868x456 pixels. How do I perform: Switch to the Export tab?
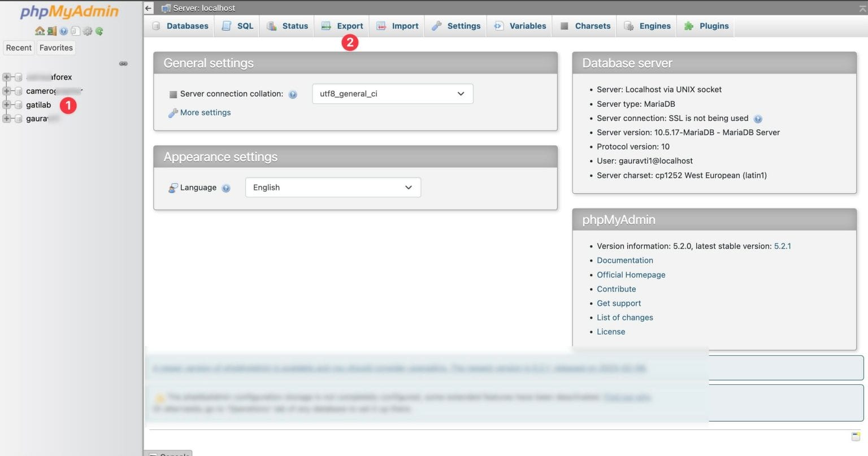[342, 25]
